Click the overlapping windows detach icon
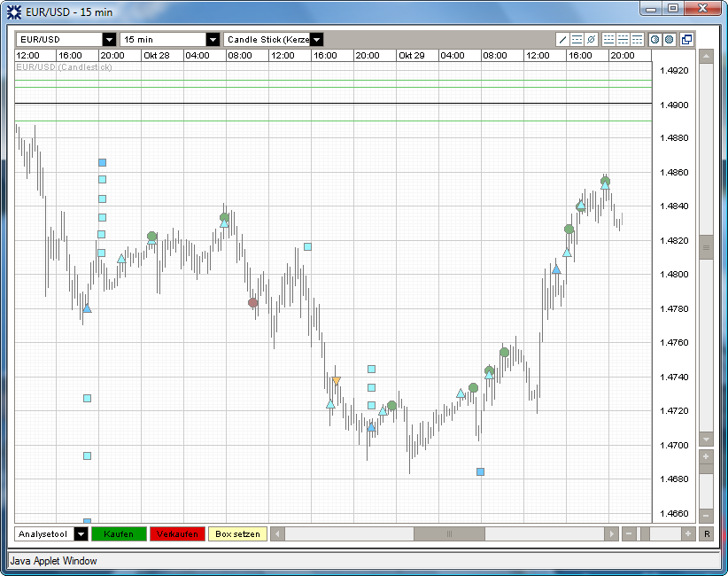 pyautogui.click(x=686, y=40)
